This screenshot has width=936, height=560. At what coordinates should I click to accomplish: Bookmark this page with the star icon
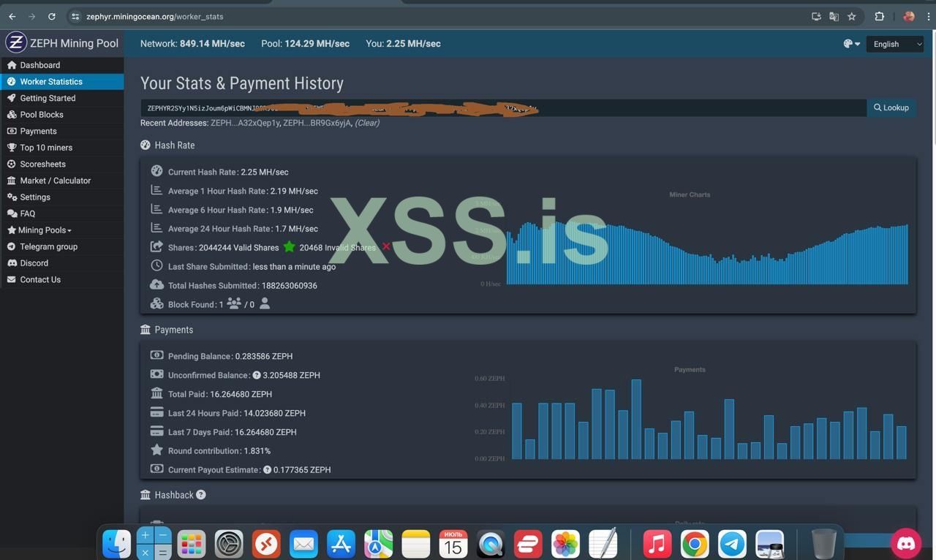pyautogui.click(x=852, y=16)
